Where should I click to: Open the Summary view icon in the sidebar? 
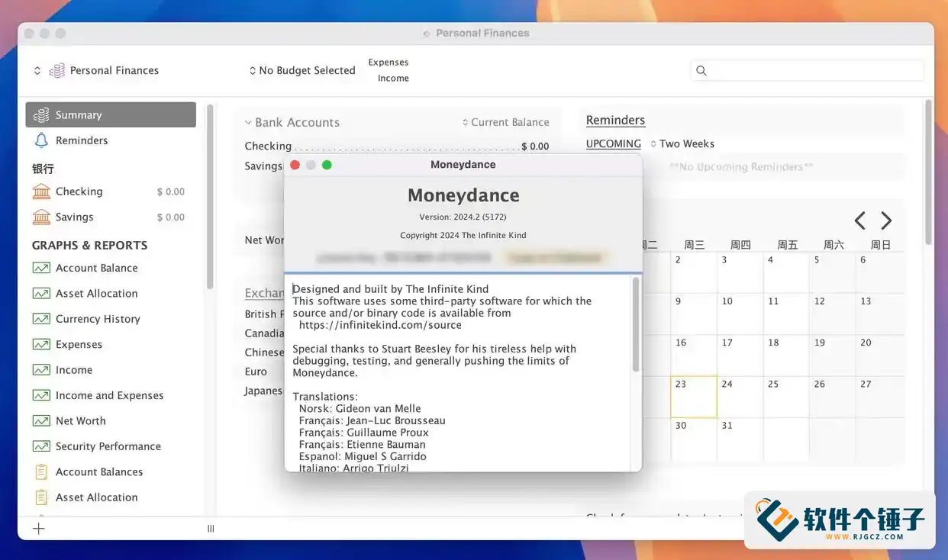coord(41,115)
